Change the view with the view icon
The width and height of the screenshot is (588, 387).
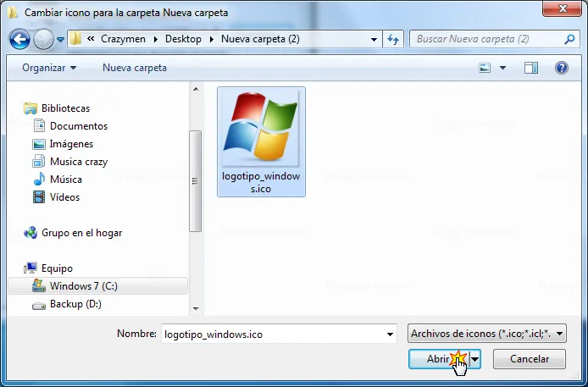click(x=485, y=68)
